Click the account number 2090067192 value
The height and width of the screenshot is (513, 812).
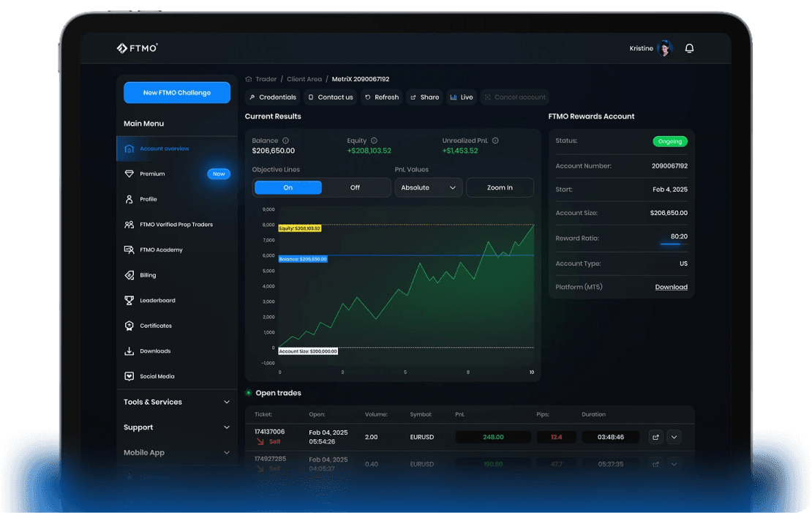pyautogui.click(x=669, y=166)
